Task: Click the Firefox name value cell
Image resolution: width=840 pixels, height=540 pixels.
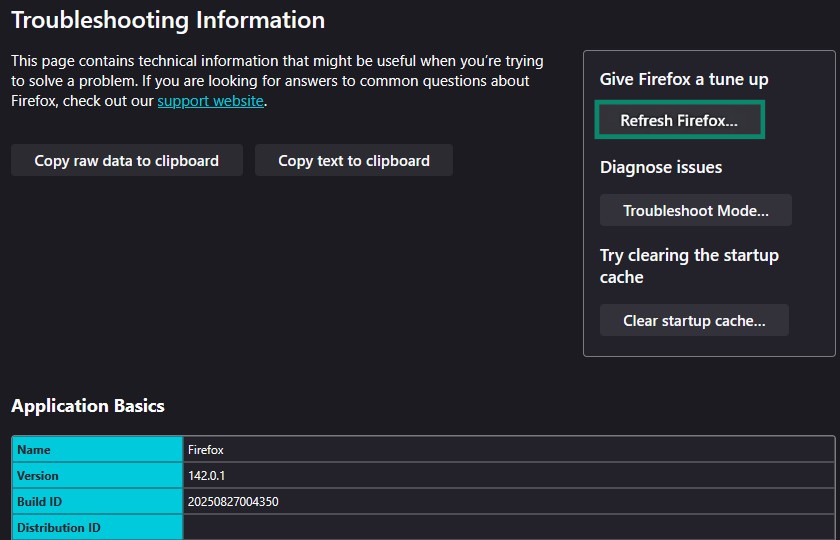Action: click(206, 450)
